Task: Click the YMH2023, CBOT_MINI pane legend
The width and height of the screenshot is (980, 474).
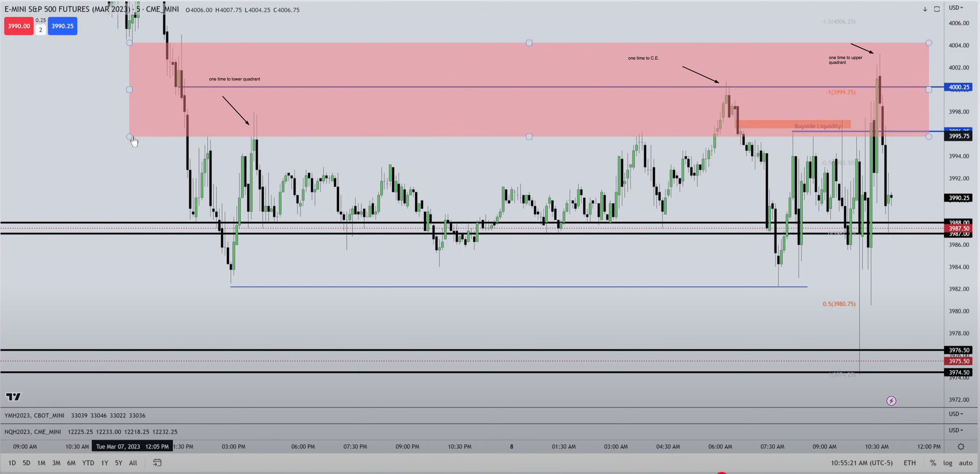Action: 34,415
